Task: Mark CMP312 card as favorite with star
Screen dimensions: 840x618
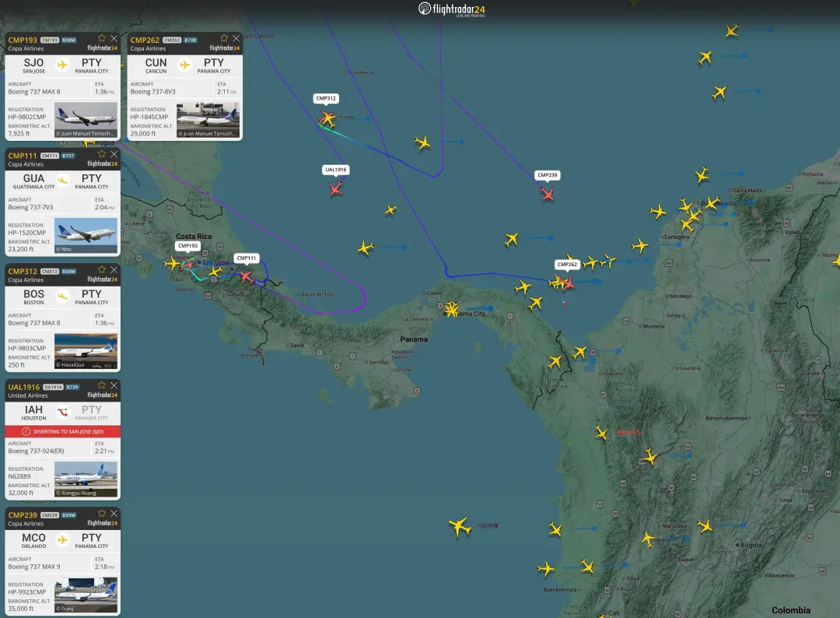Action: pyautogui.click(x=102, y=269)
